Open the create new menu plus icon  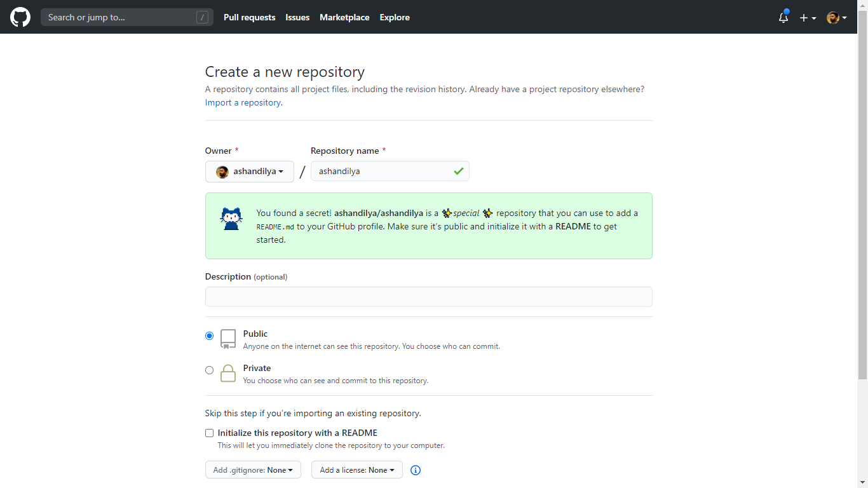point(803,17)
